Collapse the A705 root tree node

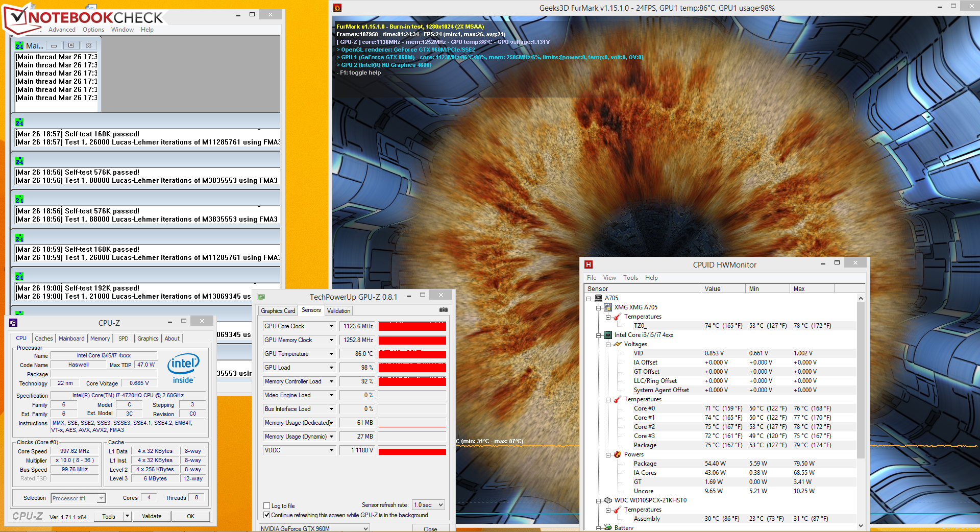[589, 298]
